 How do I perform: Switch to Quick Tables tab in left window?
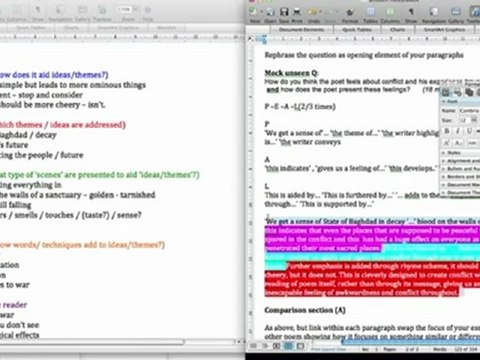[31, 28]
